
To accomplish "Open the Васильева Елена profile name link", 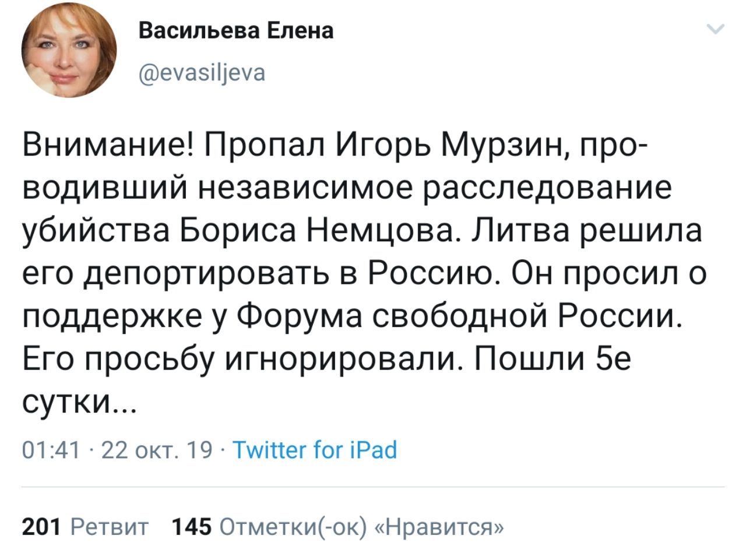I will pos(236,30).
